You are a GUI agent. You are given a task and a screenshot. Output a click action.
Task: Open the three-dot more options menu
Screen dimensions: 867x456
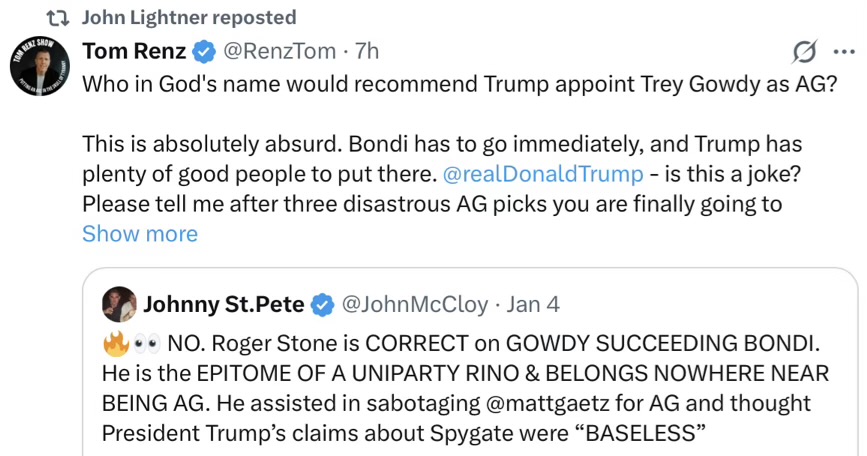point(842,51)
